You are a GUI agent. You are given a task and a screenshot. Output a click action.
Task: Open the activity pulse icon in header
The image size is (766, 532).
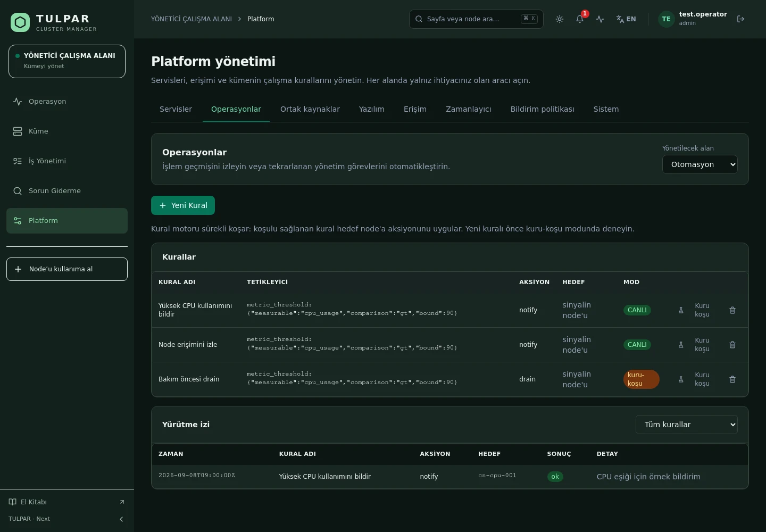600,19
